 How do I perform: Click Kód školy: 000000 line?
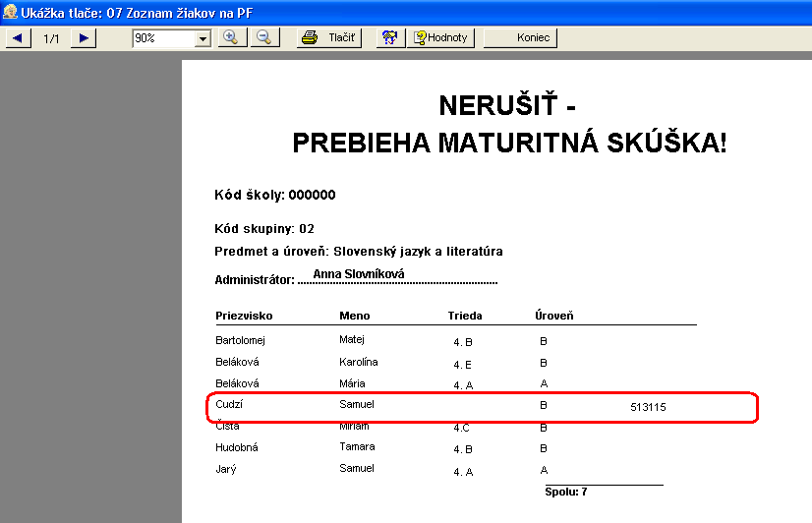coord(275,195)
